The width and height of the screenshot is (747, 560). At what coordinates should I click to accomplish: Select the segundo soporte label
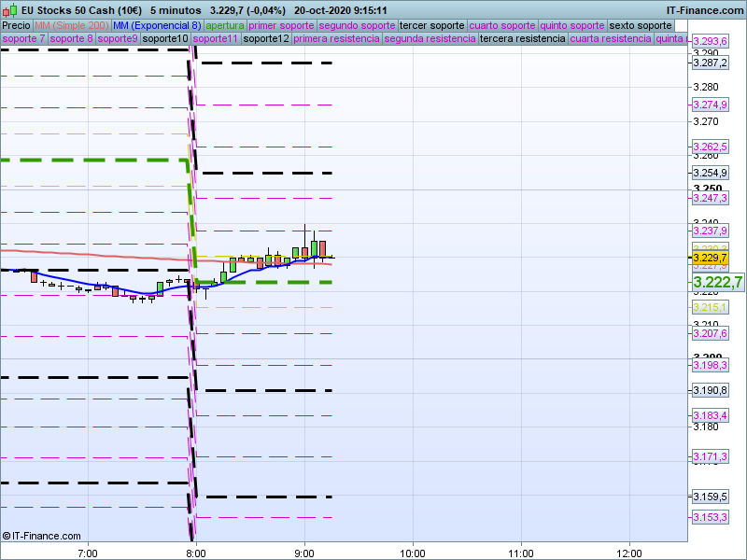pos(357,26)
